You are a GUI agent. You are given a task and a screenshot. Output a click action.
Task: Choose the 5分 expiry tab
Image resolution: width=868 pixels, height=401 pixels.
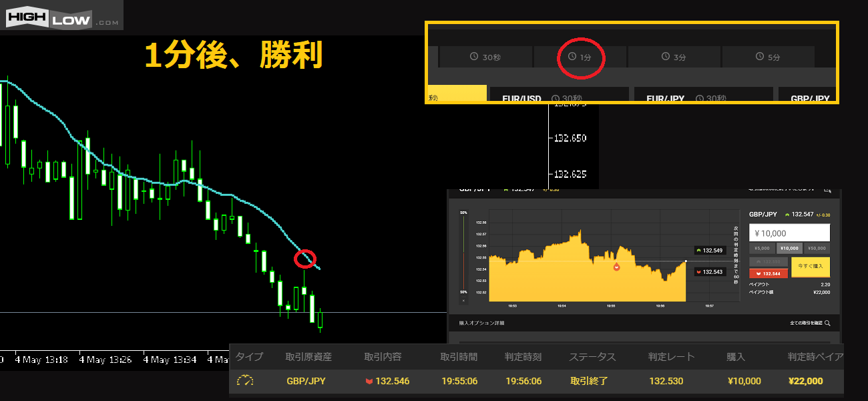click(x=768, y=57)
